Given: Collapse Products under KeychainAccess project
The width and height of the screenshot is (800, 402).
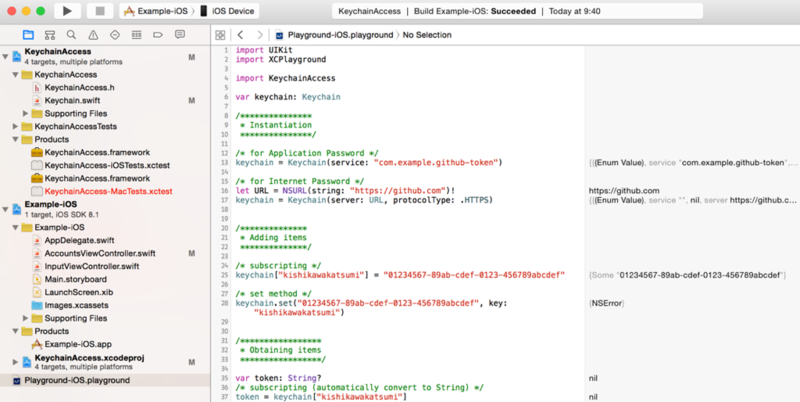Looking at the screenshot, I should (x=15, y=139).
